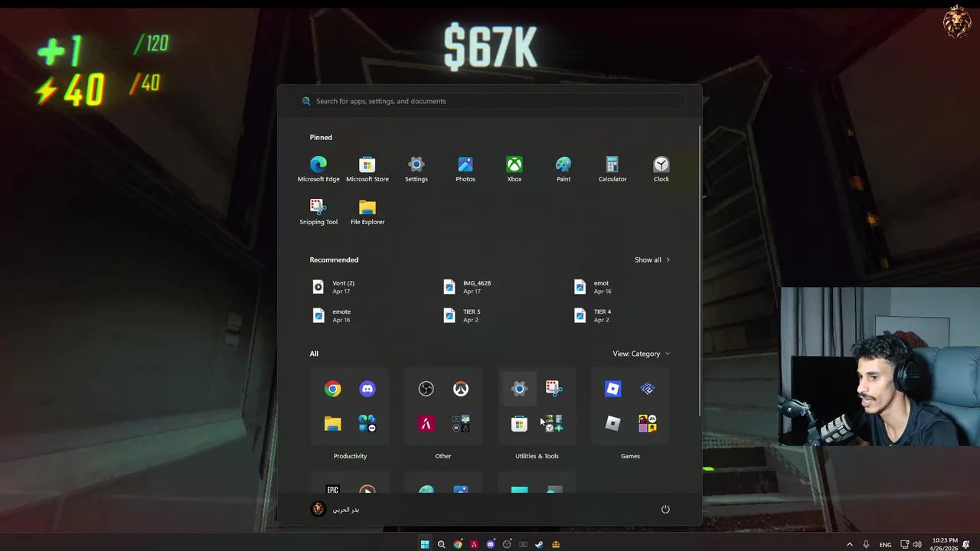
Task: Open Search from the taskbar
Action: [x=441, y=545]
